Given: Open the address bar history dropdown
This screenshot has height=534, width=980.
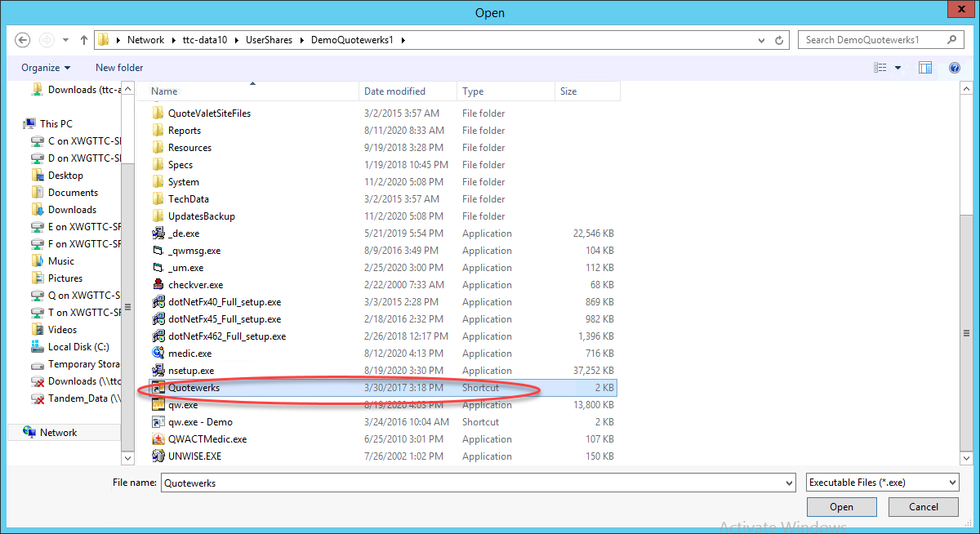Looking at the screenshot, I should (x=762, y=39).
